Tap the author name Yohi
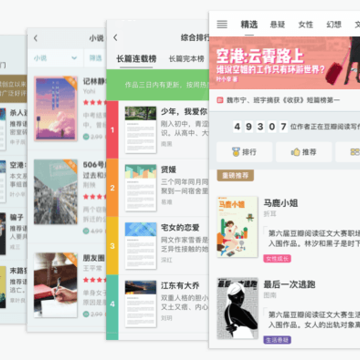Image resolution: width=360 pixels, height=360 pixels. (x=89, y=91)
